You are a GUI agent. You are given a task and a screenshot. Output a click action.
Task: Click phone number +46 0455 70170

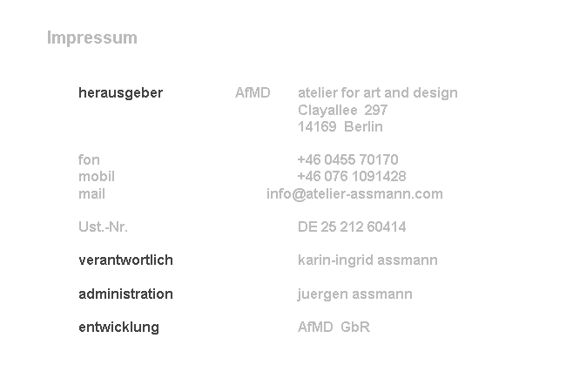tap(348, 159)
